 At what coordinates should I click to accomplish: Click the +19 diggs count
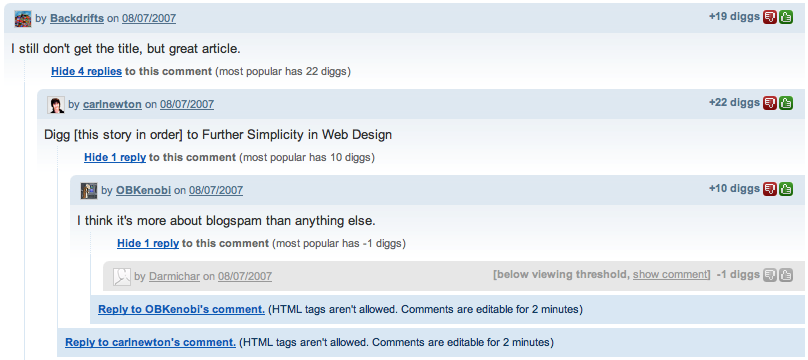click(x=734, y=16)
